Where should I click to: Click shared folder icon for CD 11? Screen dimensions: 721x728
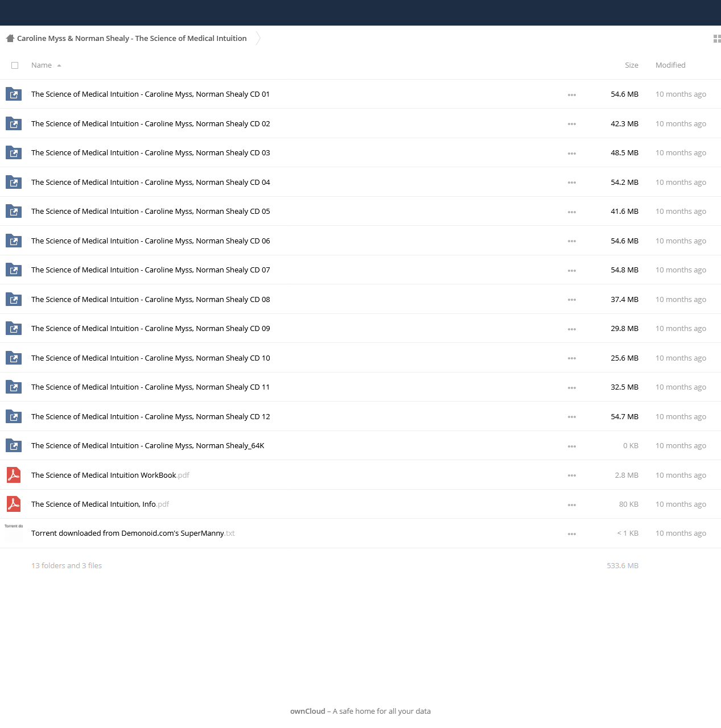point(14,387)
